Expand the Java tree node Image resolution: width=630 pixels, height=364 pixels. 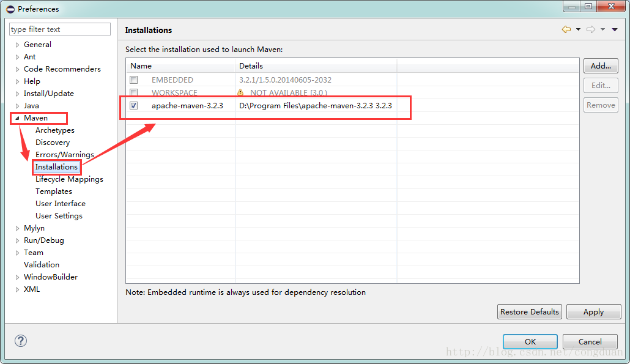pos(17,106)
